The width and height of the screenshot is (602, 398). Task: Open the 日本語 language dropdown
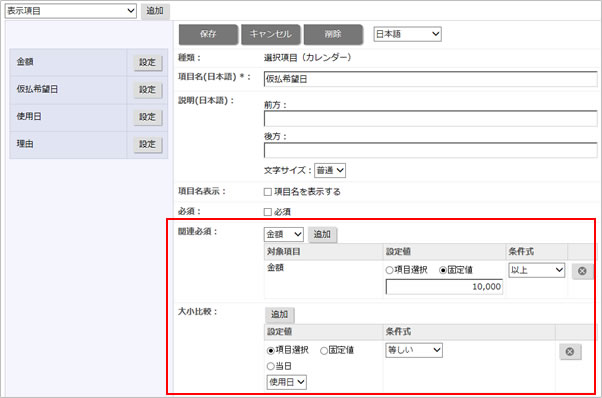(x=407, y=34)
